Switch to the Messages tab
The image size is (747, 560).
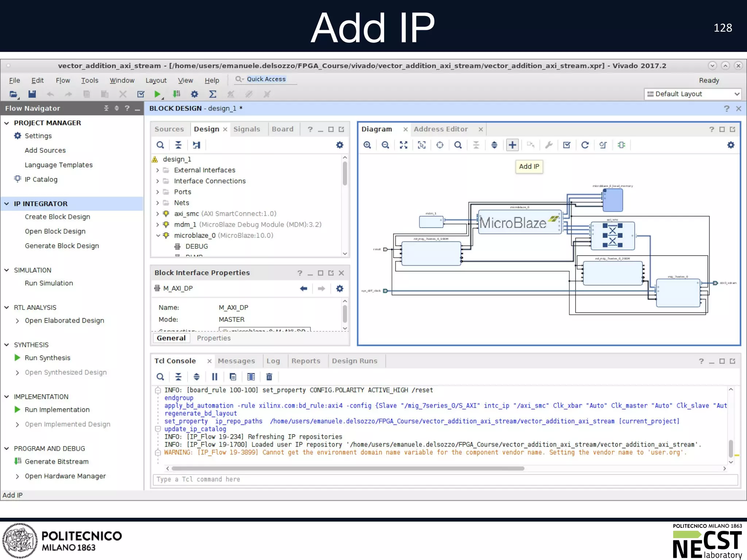236,361
